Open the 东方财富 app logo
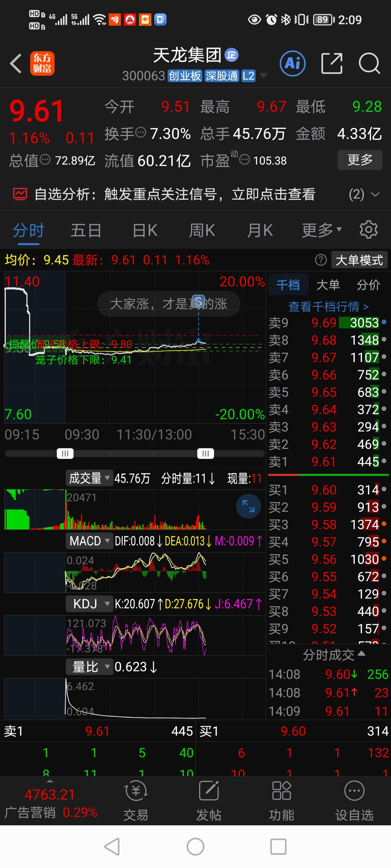 point(42,63)
